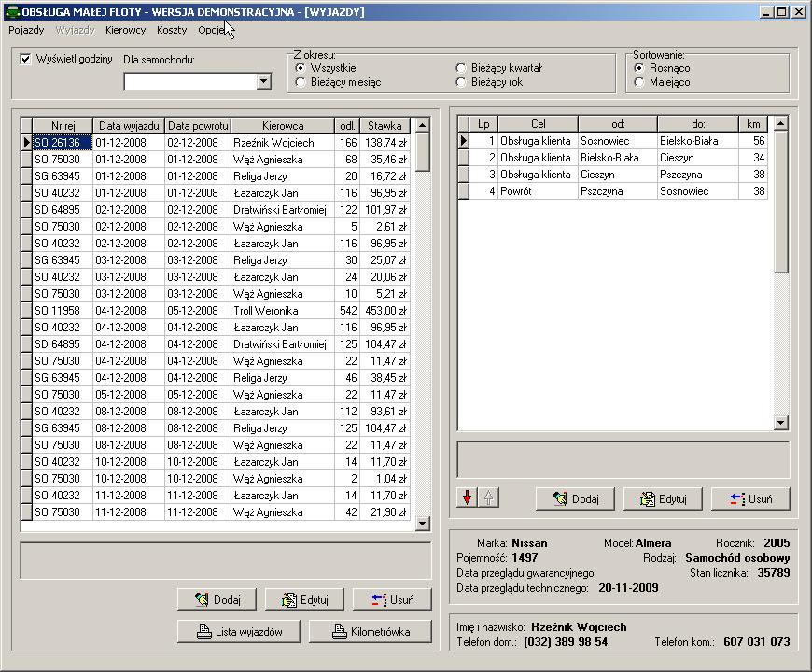Select the Bieżący miesiąc radio button
812x672 pixels.
301,82
